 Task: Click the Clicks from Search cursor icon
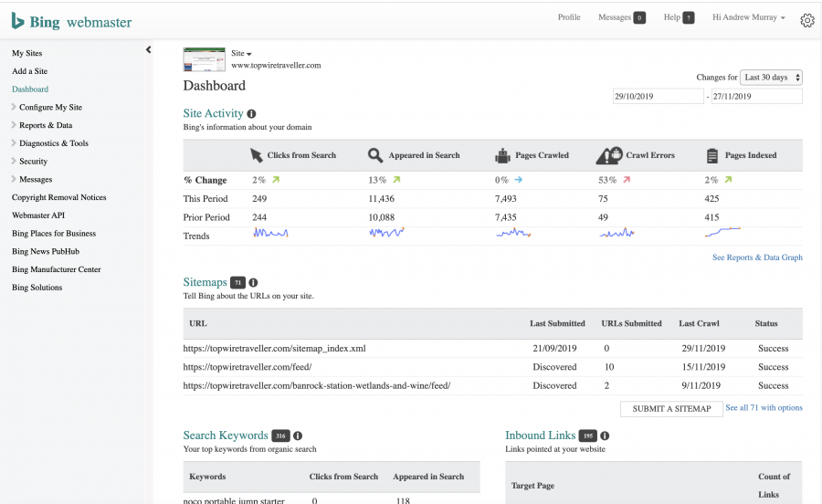pos(257,155)
